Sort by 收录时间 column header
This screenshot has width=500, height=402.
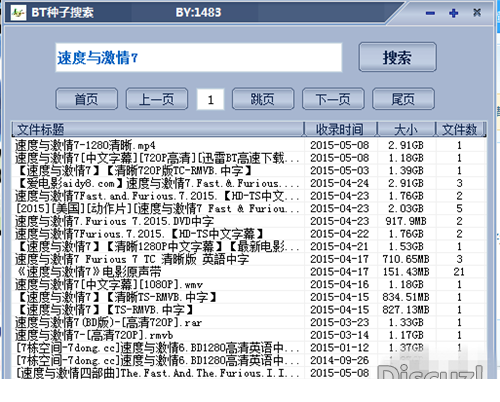[x=340, y=129]
